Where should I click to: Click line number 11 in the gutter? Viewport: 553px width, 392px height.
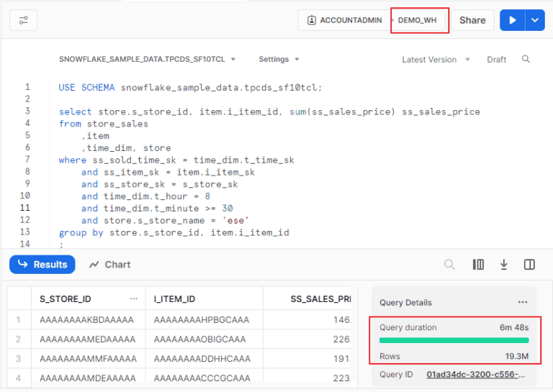tap(25, 208)
